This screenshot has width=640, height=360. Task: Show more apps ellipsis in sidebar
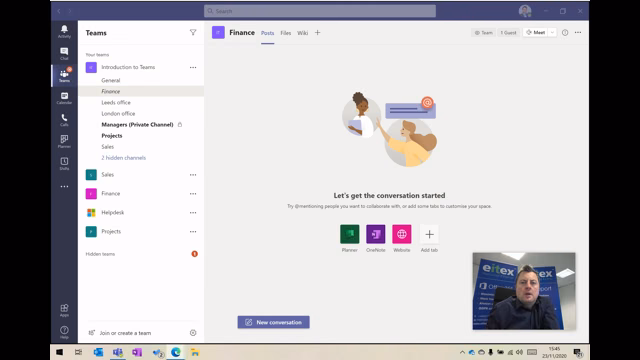tap(64, 187)
